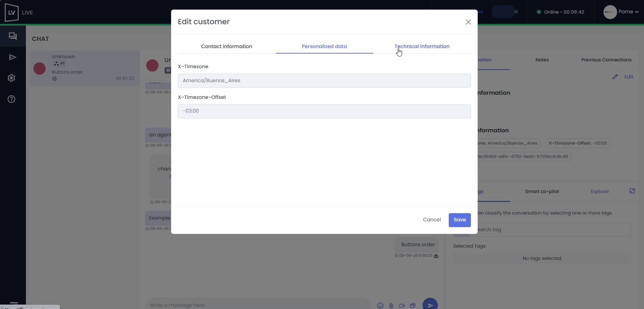Open the Notes tab
Viewport: 644px width, 309px height.
click(x=542, y=60)
